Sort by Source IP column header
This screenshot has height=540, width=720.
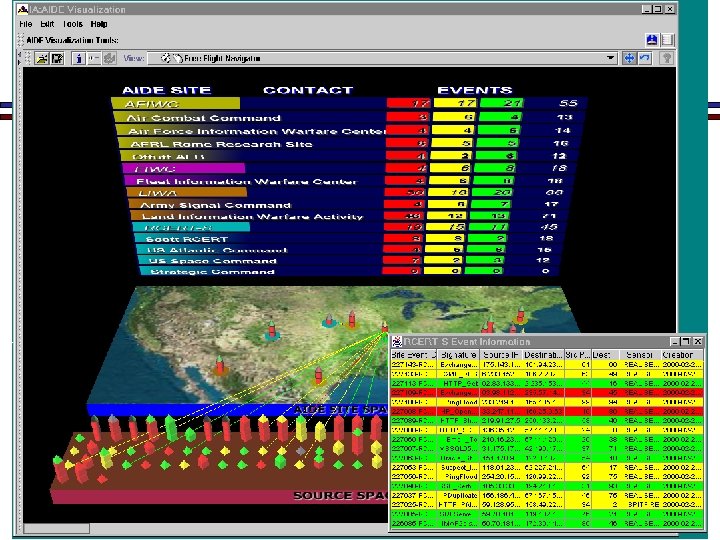pyautogui.click(x=501, y=355)
